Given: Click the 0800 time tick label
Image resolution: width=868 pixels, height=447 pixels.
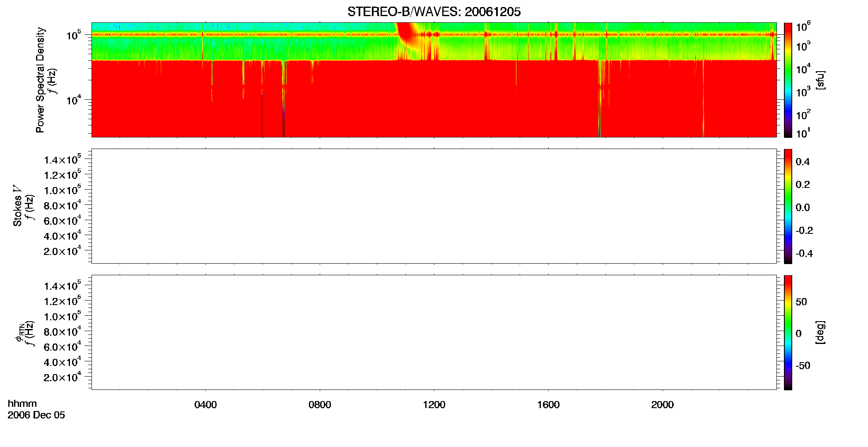Looking at the screenshot, I should click(320, 405).
